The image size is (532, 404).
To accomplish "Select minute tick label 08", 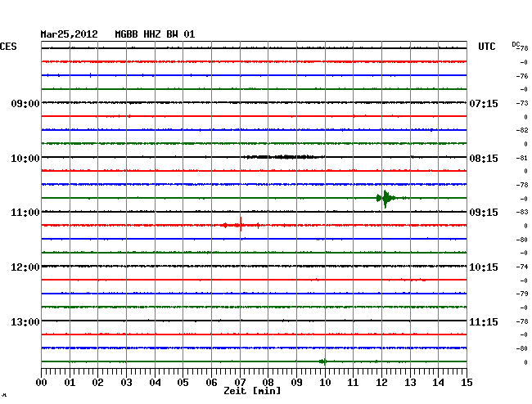I will (268, 382).
